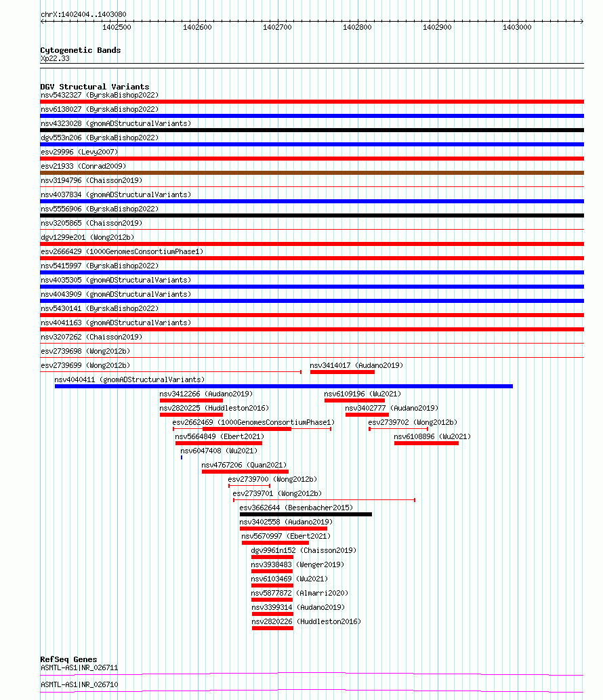This screenshot has width=603, height=700.
Task: Select nsv6047408 (Wu2021) label
Action: point(219,451)
